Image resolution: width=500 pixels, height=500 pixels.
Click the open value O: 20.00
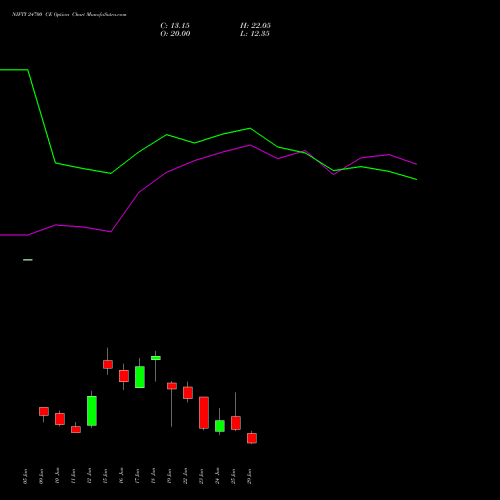(175, 34)
